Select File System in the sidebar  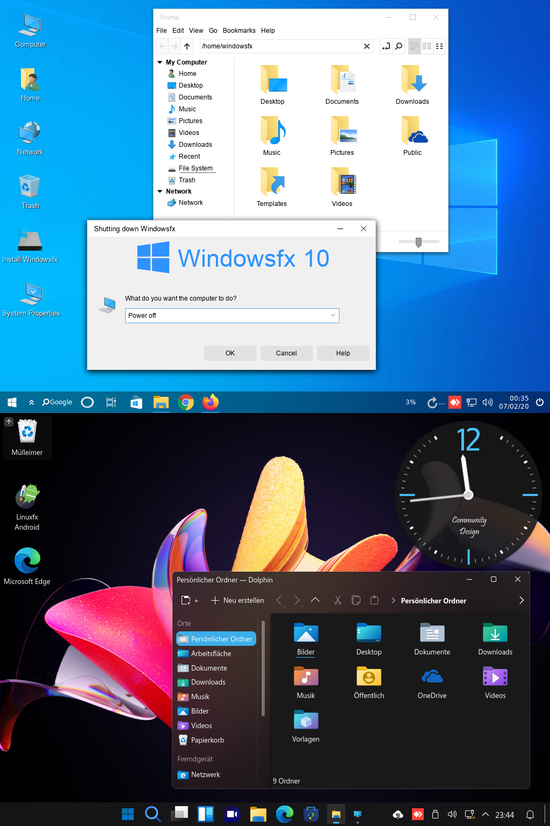point(191,169)
